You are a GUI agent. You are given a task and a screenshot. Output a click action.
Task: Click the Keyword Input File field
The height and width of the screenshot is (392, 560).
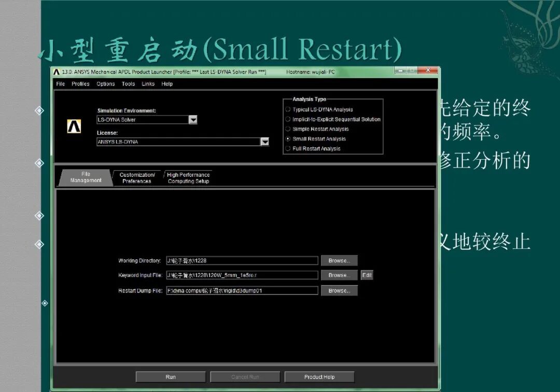pos(242,275)
